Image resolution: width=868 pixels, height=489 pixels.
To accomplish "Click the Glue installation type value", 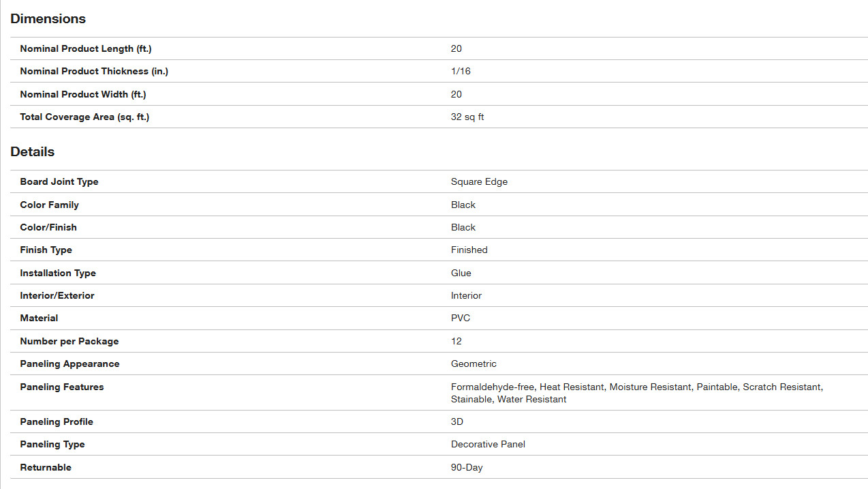I will point(461,273).
